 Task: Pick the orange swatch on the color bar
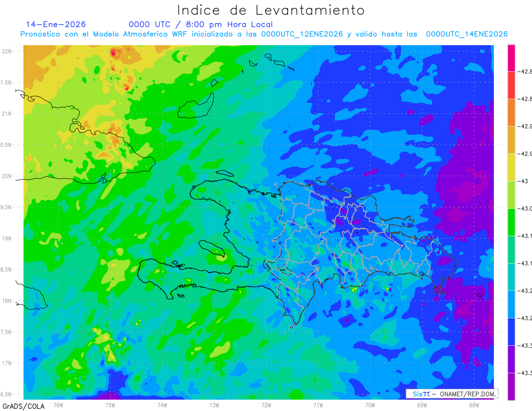[x=511, y=113]
